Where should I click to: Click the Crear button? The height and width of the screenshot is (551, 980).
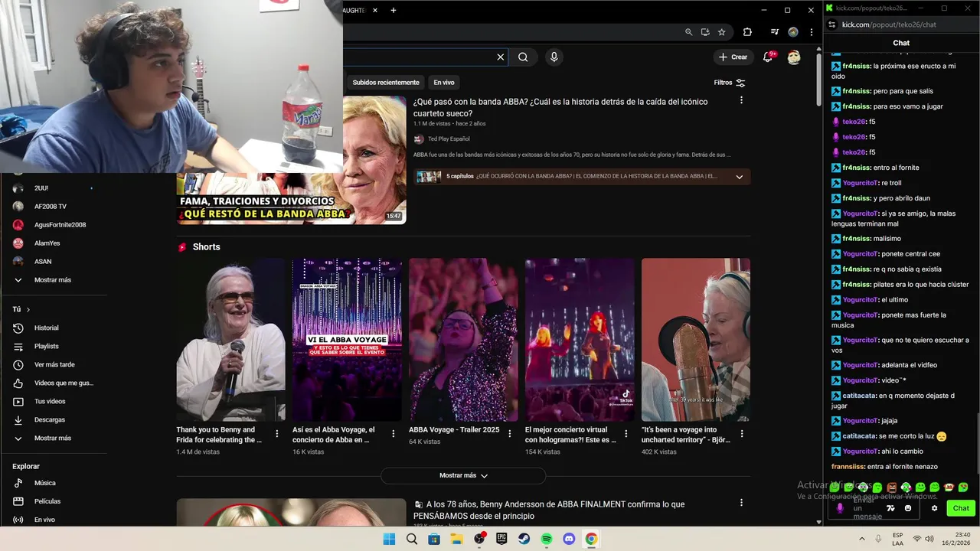pos(733,57)
